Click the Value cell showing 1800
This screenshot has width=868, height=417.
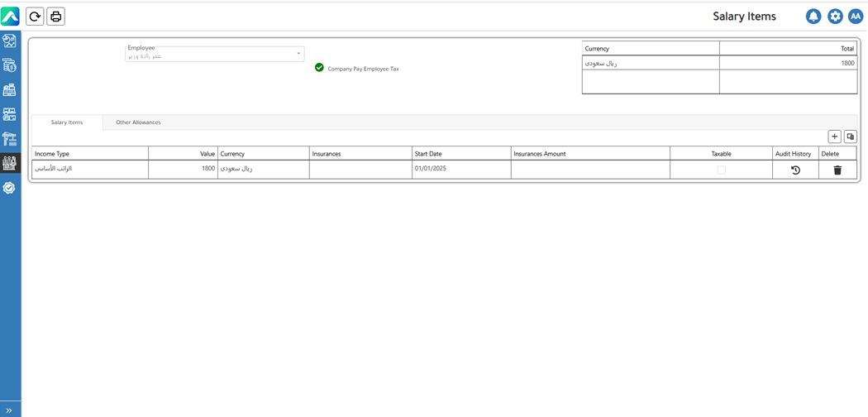(x=183, y=169)
